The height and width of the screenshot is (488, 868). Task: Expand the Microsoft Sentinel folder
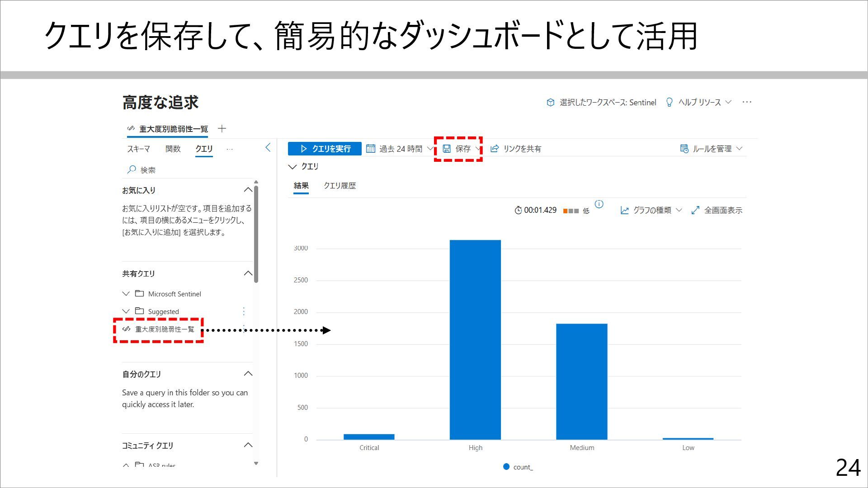pyautogui.click(x=126, y=294)
